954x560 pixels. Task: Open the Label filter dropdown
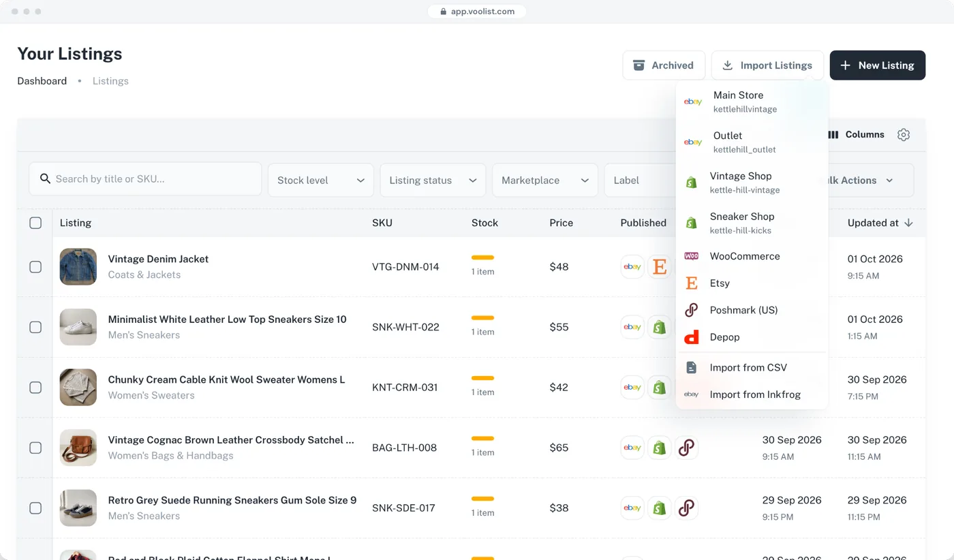tap(640, 180)
